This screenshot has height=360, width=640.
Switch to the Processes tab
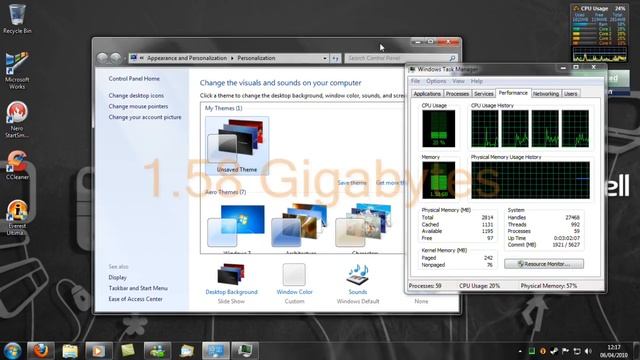(x=457, y=94)
